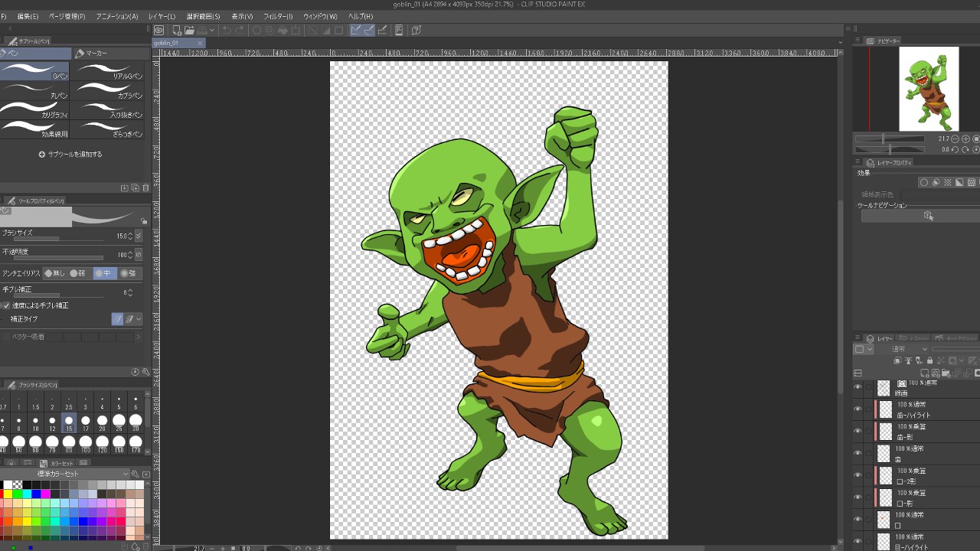Adjust the 不透明度 slider
The image size is (980, 551).
[x=58, y=258]
